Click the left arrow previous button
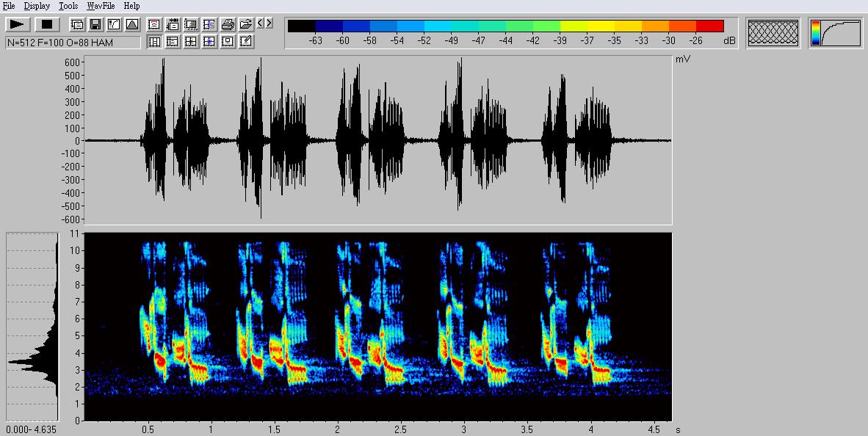 pos(261,23)
